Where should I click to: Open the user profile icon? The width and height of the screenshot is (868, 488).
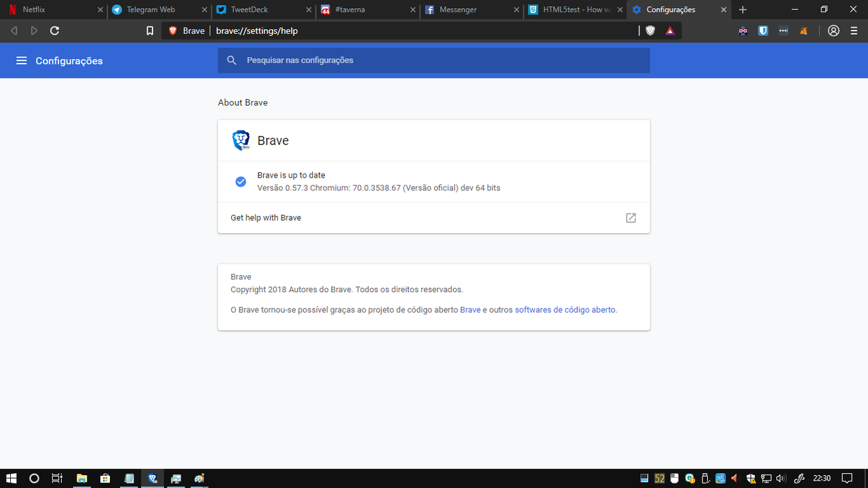pos(834,30)
